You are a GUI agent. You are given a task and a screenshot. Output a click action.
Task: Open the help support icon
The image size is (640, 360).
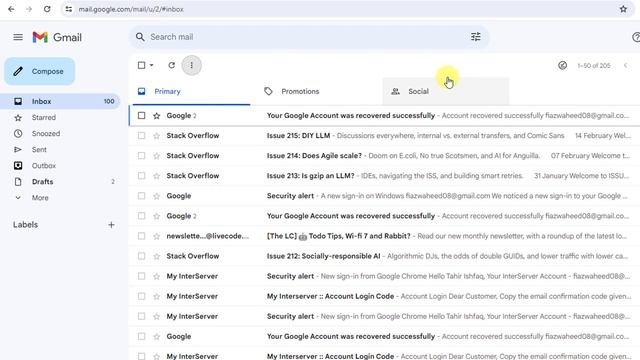point(636,37)
